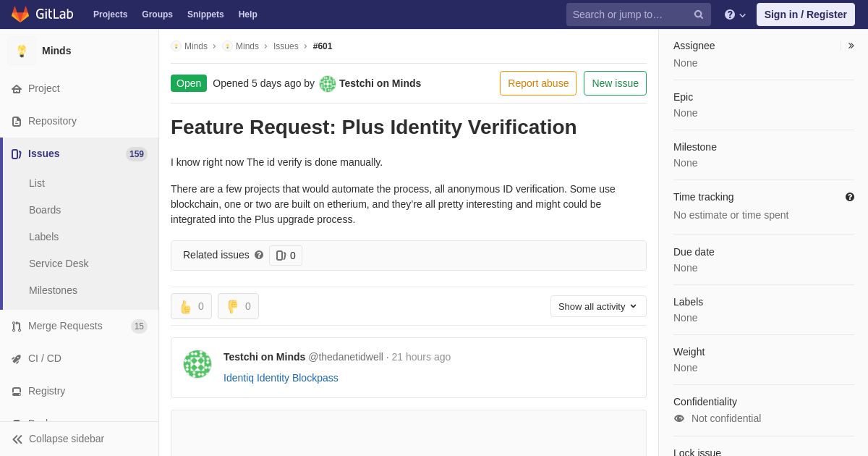
Task: Click the #601 breadcrumb item
Action: coord(323,46)
